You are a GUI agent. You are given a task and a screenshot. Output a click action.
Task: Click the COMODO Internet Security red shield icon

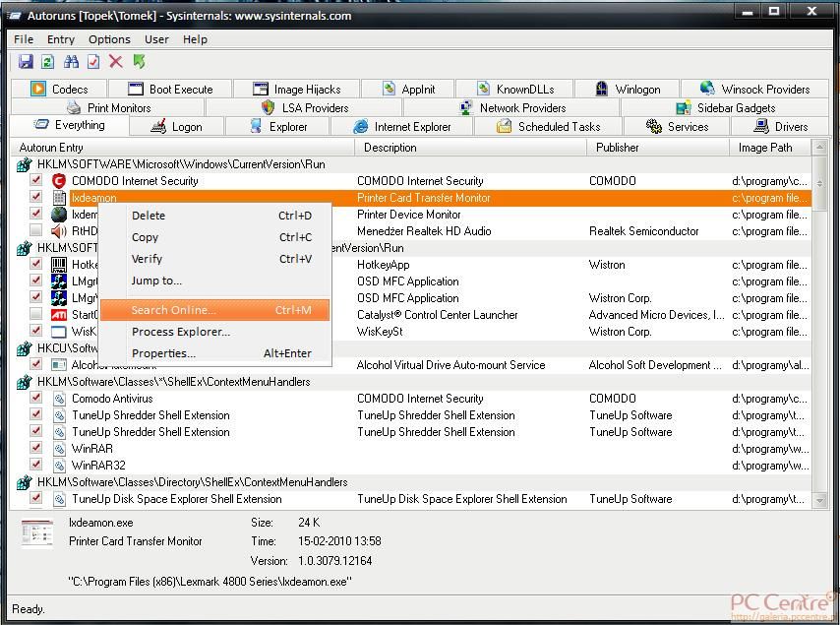(58, 181)
